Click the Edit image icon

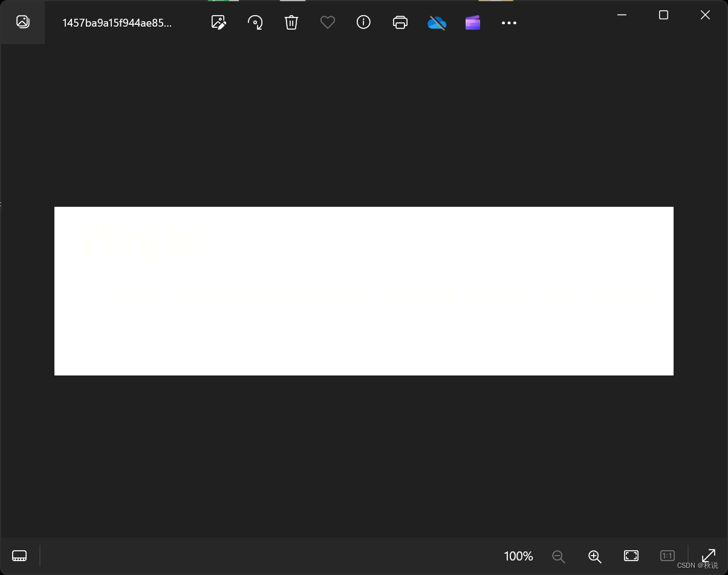(218, 22)
